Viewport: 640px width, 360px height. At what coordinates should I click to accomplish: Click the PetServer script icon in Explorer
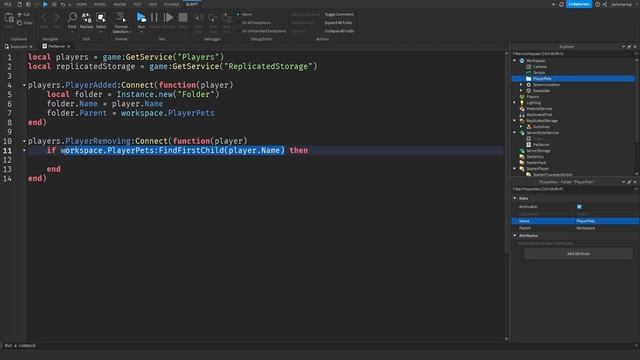point(529,144)
